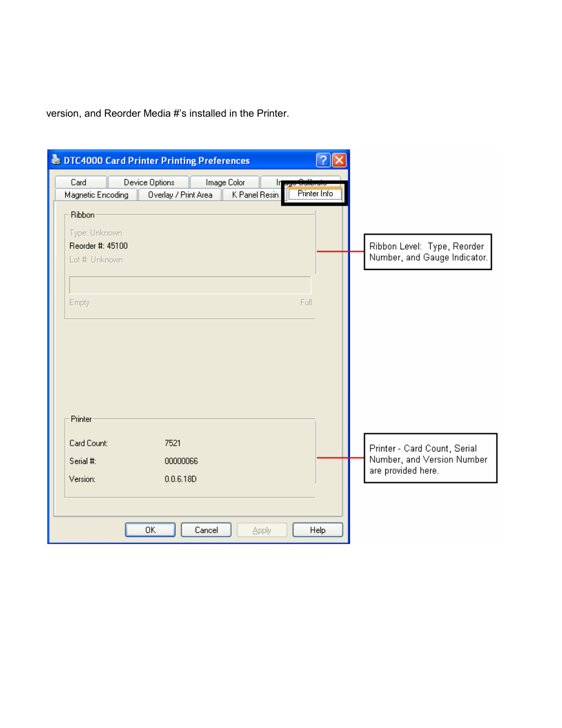Click the Ribbon group heading
This screenshot has height=728, width=562.
point(82,215)
